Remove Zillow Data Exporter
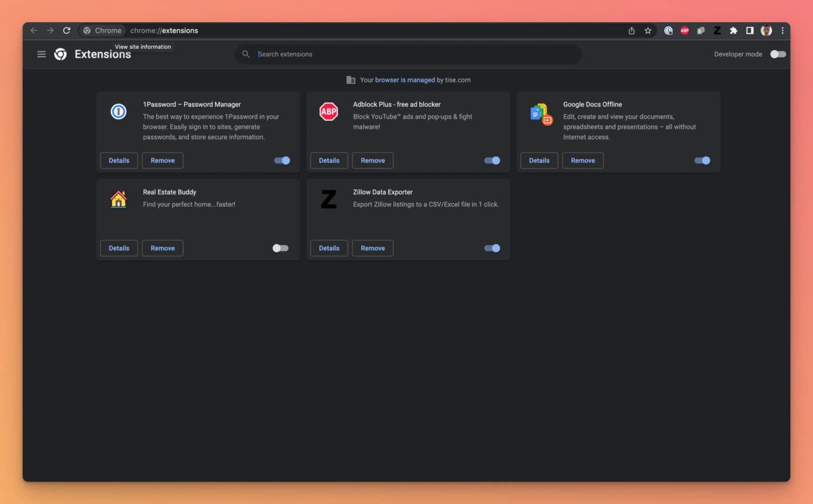The image size is (813, 504). 373,248
